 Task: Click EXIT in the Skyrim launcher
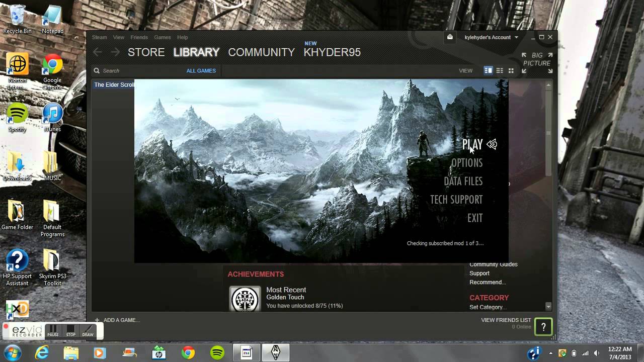pos(475,218)
